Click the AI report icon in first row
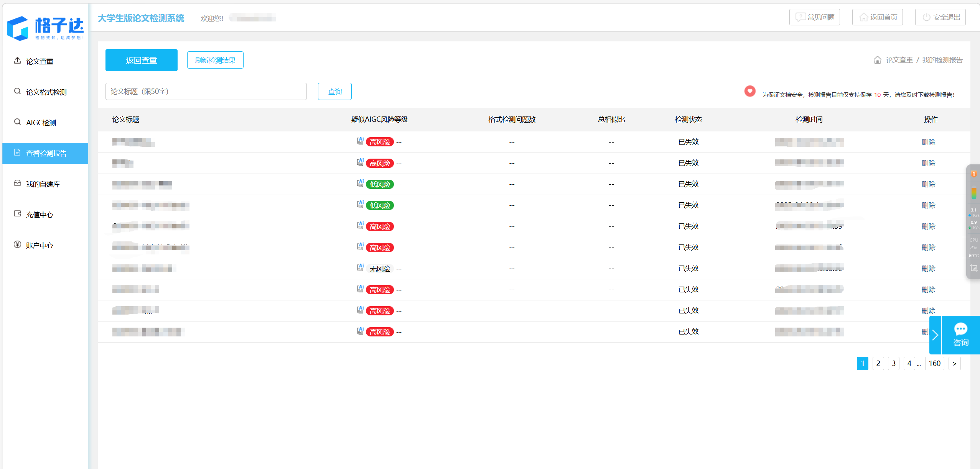980x469 pixels. point(360,141)
